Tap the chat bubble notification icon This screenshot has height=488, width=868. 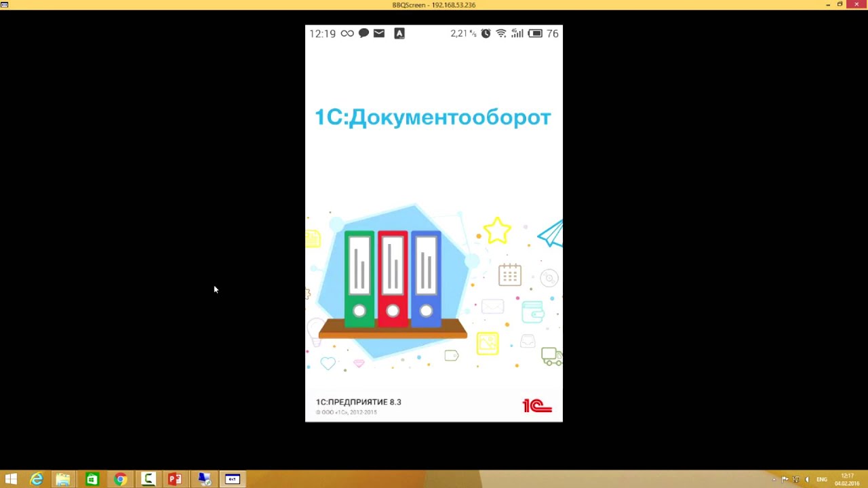coord(363,33)
